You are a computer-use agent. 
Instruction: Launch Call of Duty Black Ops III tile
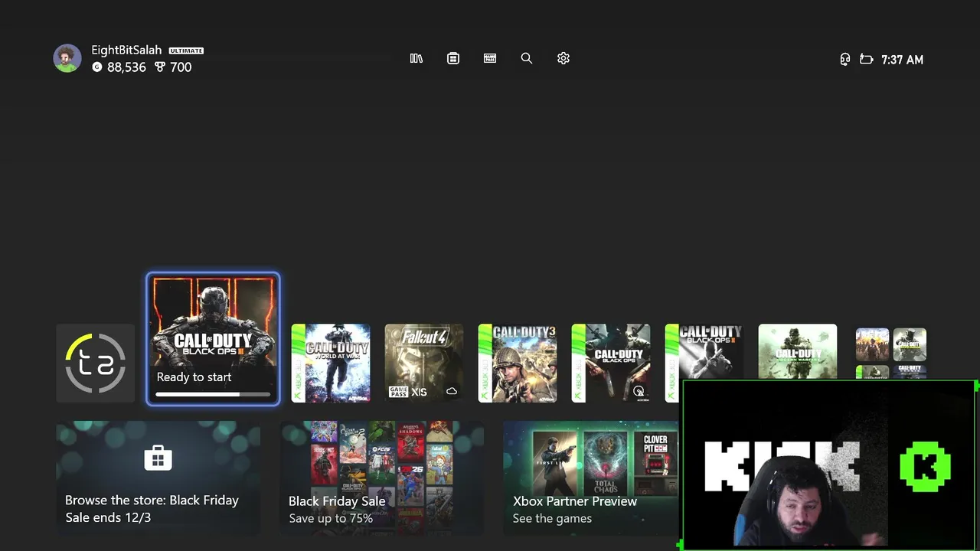coord(213,339)
